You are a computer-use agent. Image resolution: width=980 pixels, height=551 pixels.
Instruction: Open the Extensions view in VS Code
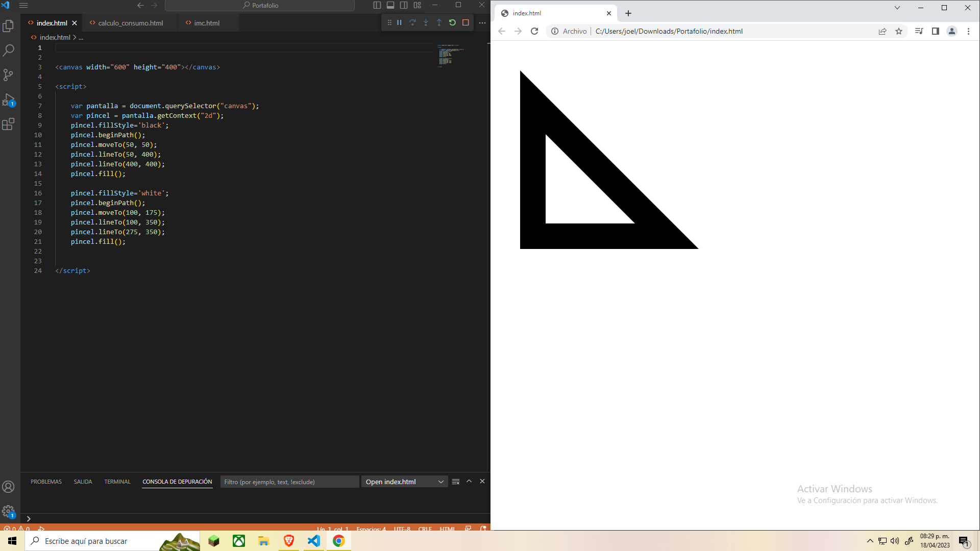[x=8, y=124]
